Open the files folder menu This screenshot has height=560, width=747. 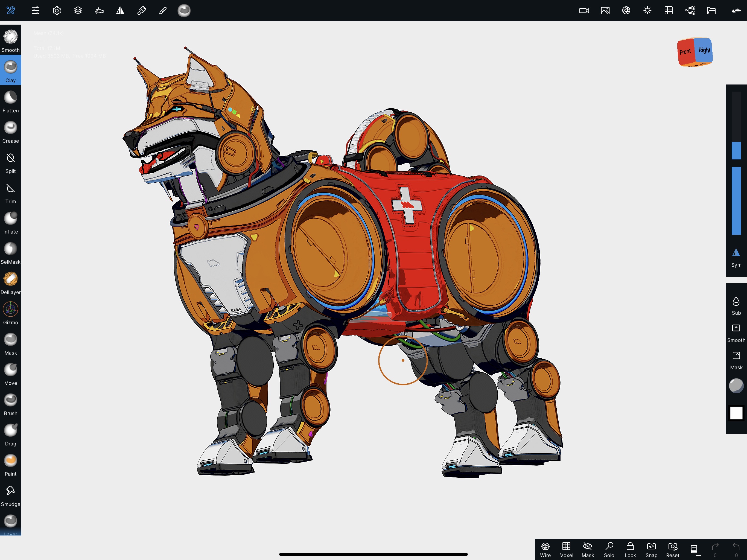point(711,10)
